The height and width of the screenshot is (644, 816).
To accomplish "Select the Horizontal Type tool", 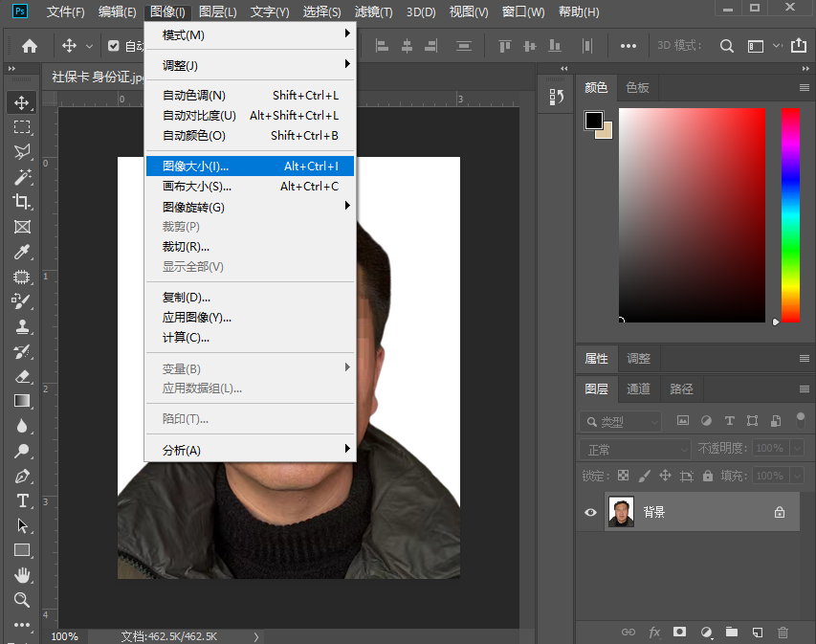I will click(21, 500).
